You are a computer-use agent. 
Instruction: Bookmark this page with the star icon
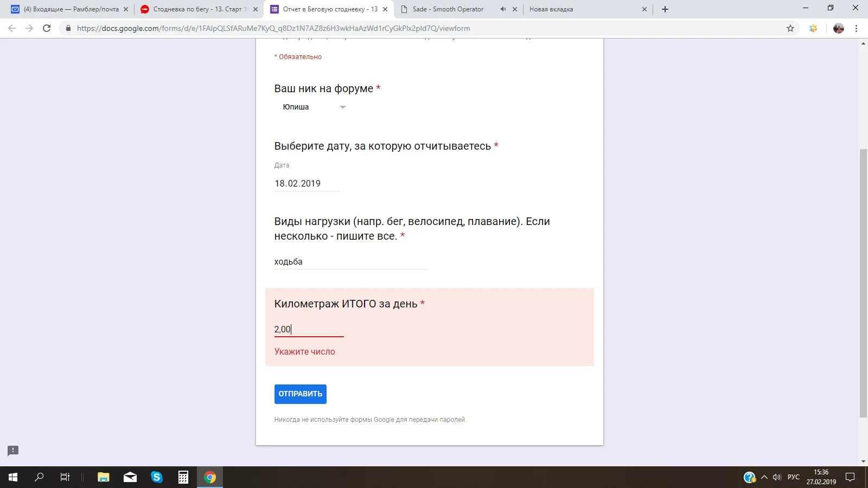(x=790, y=28)
